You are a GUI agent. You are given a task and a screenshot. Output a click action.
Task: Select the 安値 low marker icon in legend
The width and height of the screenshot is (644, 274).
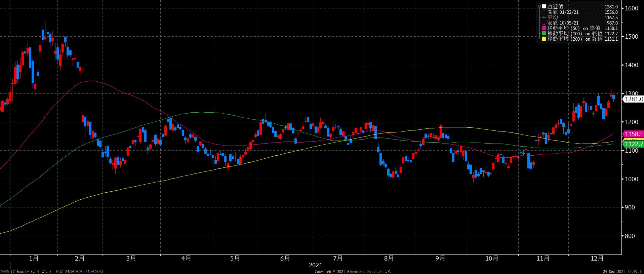pyautogui.click(x=545, y=23)
